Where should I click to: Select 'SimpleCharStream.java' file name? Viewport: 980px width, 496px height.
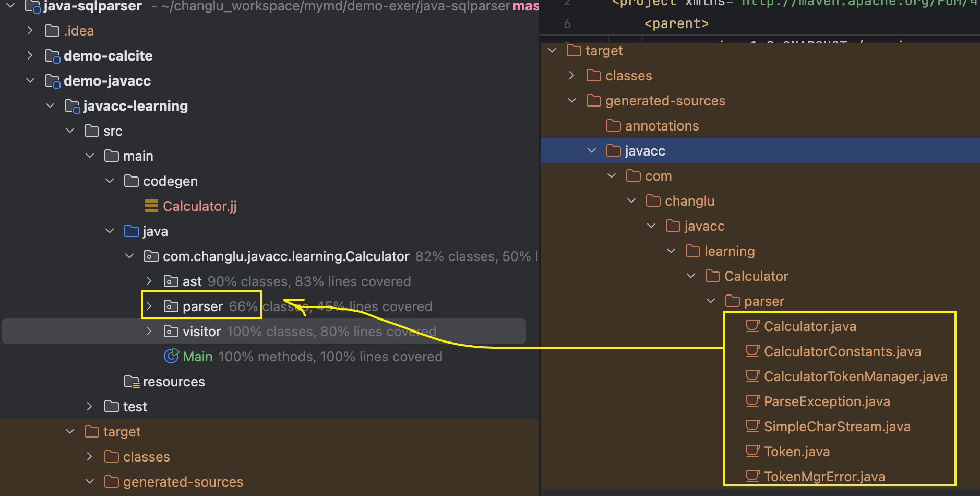(x=837, y=427)
